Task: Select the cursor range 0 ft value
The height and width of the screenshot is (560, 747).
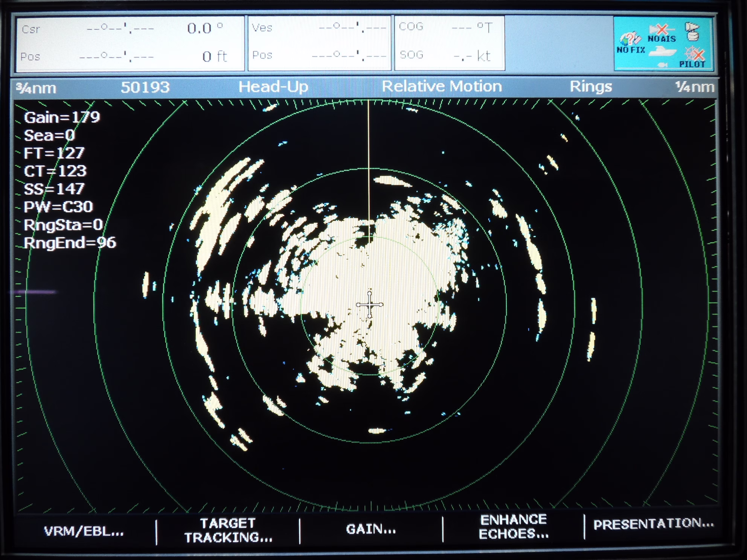Action: point(215,56)
